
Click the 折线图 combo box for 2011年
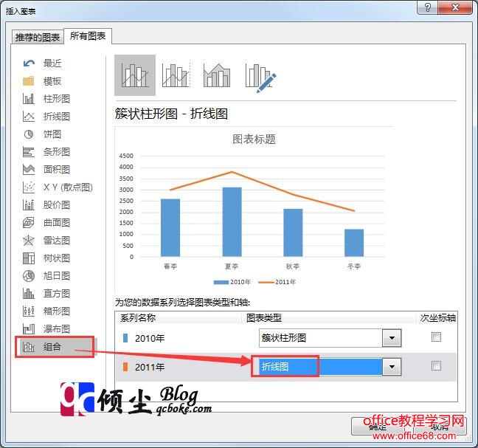point(330,367)
